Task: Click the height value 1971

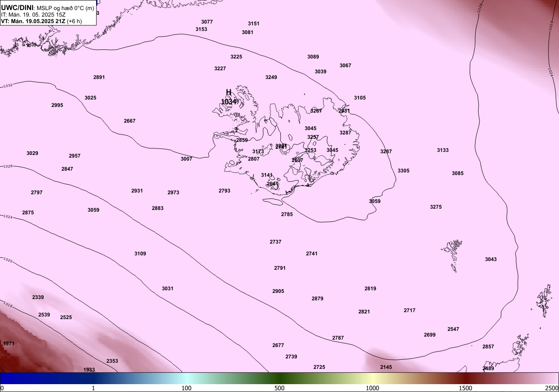Action: point(9,344)
